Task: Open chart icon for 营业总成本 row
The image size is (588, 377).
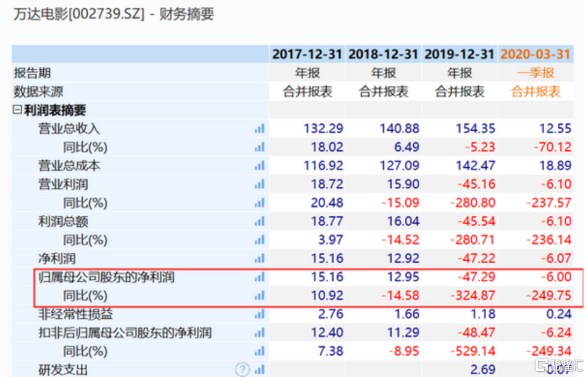Action: point(259,165)
